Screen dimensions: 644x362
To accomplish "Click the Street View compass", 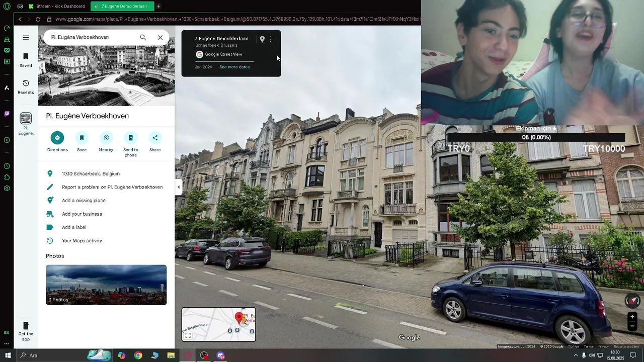I will pos(632,301).
